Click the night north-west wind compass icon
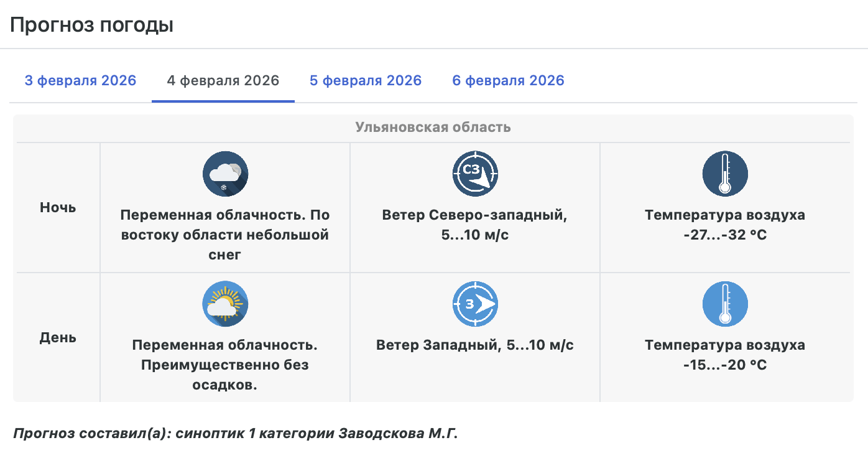 [x=475, y=174]
